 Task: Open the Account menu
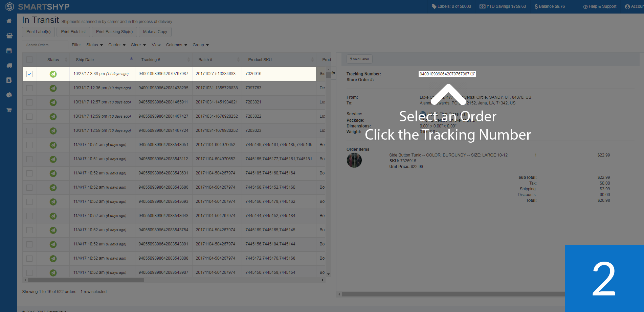634,6
